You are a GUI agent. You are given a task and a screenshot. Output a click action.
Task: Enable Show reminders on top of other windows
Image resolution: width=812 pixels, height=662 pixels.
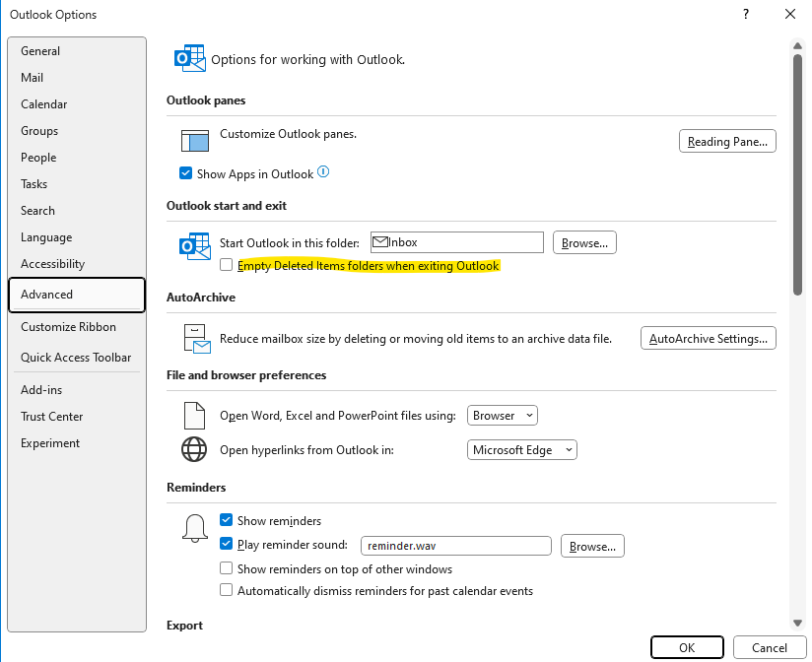point(227,568)
